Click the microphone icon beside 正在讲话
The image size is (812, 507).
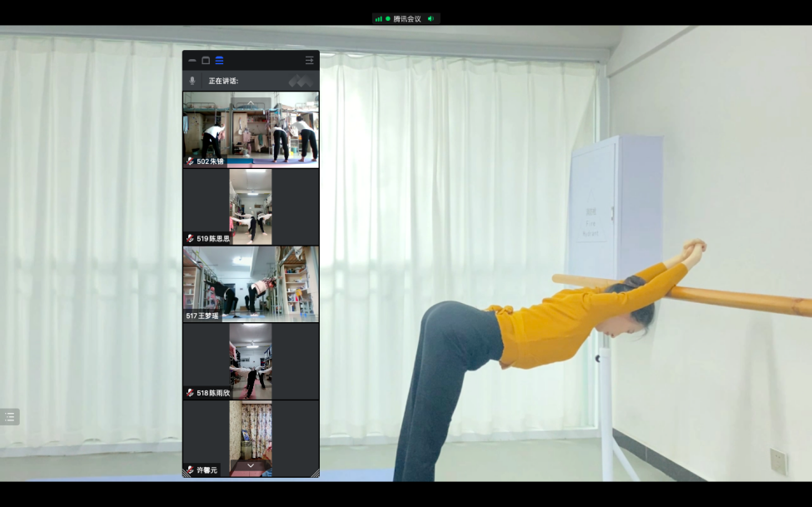192,81
